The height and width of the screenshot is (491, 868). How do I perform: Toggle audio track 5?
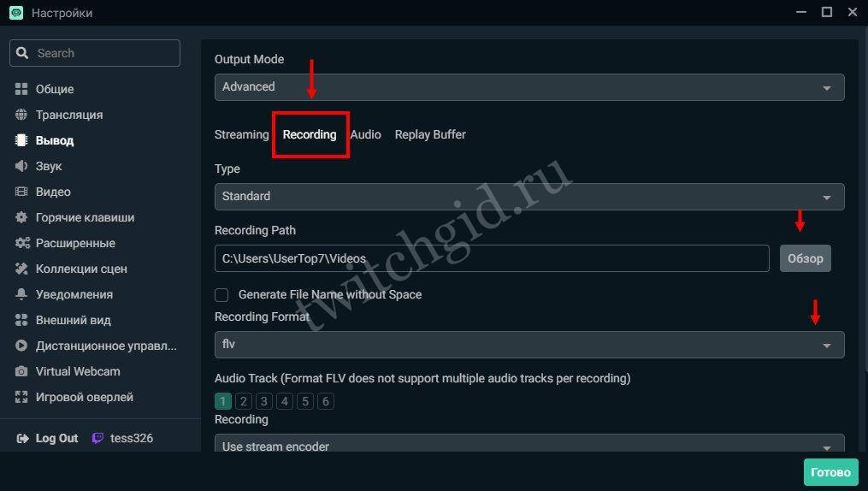point(305,401)
